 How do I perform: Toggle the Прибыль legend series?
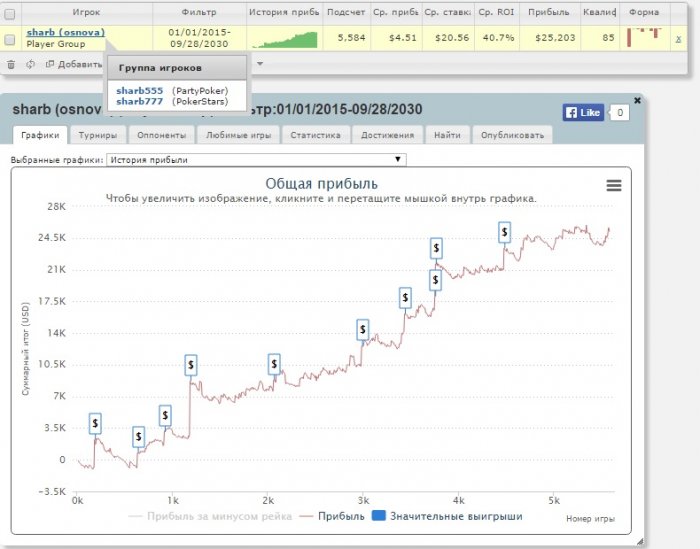click(333, 516)
